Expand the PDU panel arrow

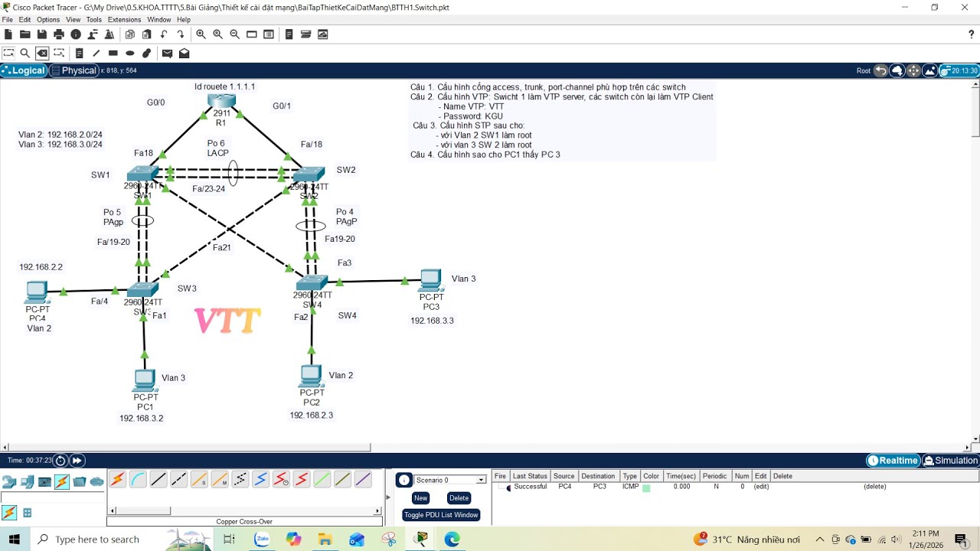tap(388, 497)
